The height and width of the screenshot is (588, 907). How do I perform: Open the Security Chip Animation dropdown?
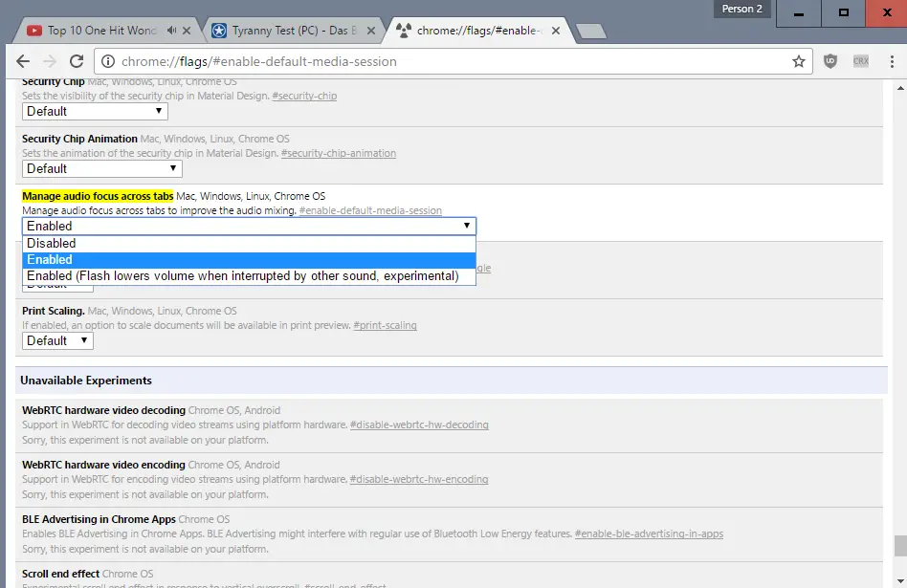pyautogui.click(x=101, y=168)
